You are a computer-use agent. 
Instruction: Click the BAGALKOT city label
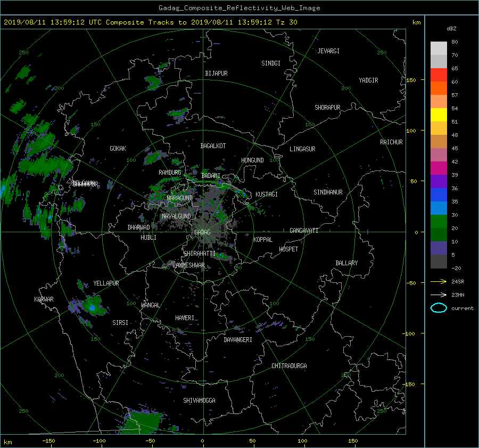click(x=213, y=146)
